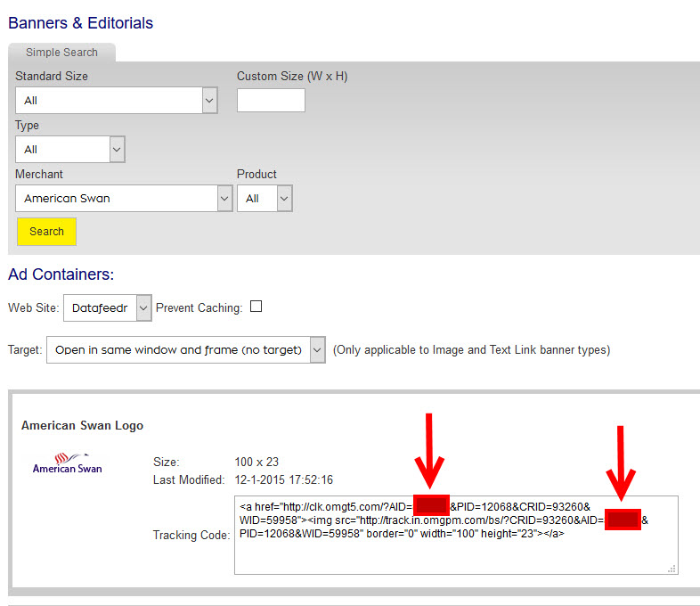The height and width of the screenshot is (606, 700).
Task: Open the Merchant dropdown showing American Swan
Action: tap(124, 198)
